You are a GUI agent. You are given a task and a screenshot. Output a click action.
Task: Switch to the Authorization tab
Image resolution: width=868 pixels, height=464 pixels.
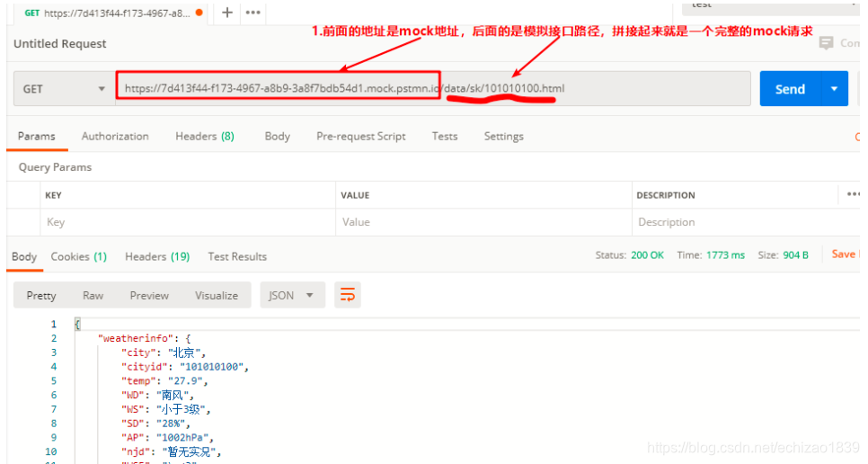[x=115, y=136]
